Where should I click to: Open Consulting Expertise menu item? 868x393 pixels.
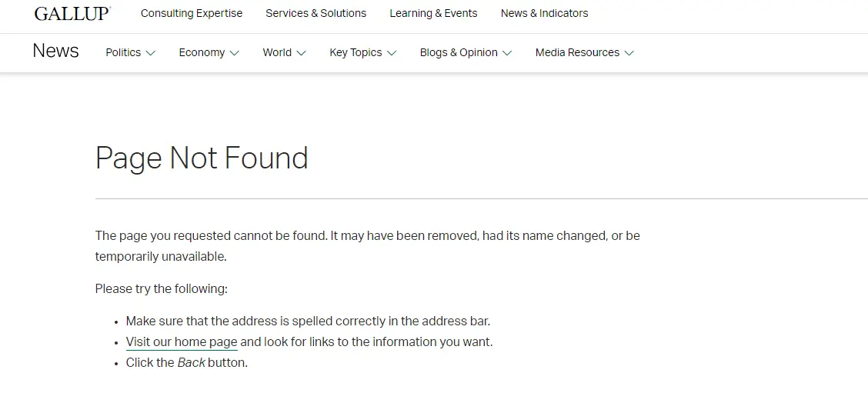pyautogui.click(x=192, y=13)
